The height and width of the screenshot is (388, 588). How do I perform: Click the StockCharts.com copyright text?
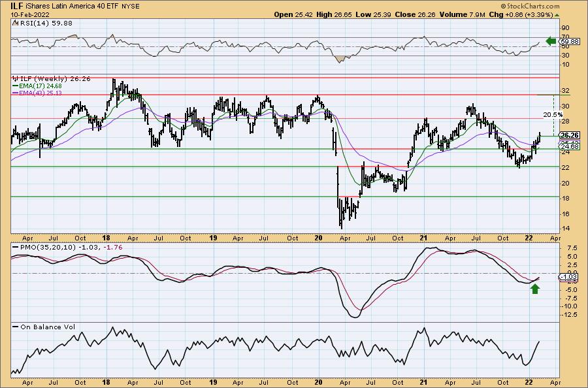tap(530, 6)
